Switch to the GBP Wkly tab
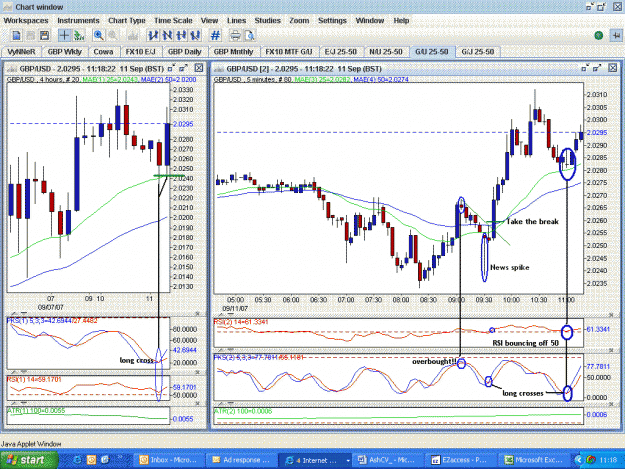 click(65, 52)
